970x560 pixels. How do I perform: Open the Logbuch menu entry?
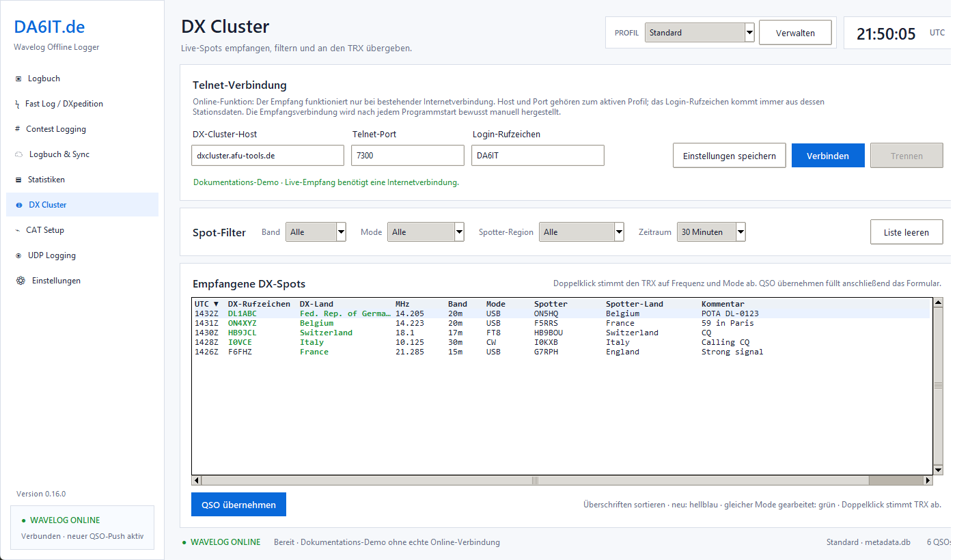click(82, 79)
